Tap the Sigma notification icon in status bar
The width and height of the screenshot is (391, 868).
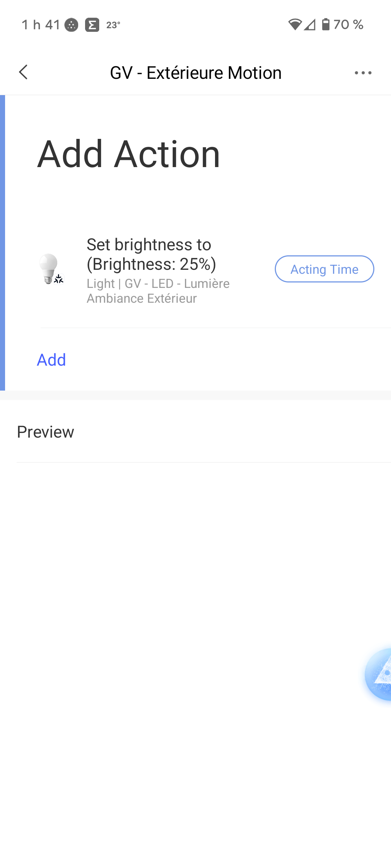coord(92,25)
